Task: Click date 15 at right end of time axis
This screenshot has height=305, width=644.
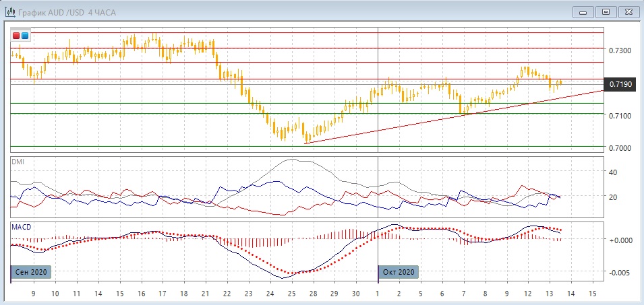Action: coord(593,294)
